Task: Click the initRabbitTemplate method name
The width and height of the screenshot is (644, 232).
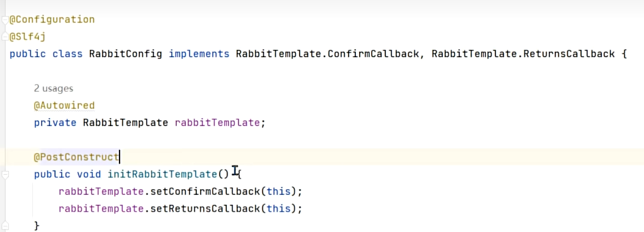Action: [x=162, y=174]
